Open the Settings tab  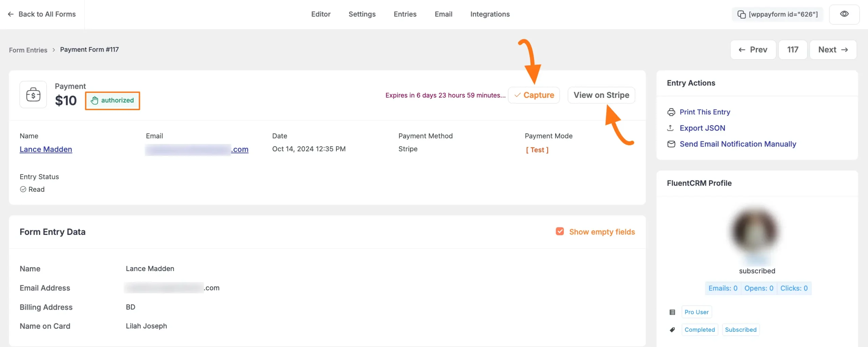pos(362,14)
